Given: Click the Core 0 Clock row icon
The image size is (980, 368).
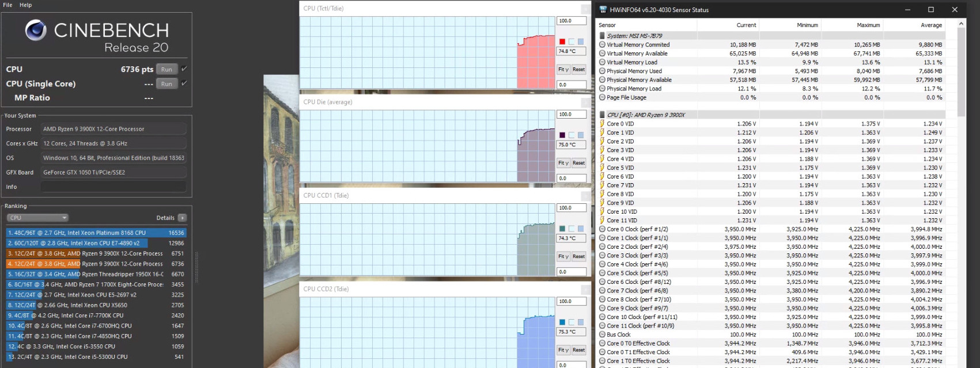Looking at the screenshot, I should (602, 229).
